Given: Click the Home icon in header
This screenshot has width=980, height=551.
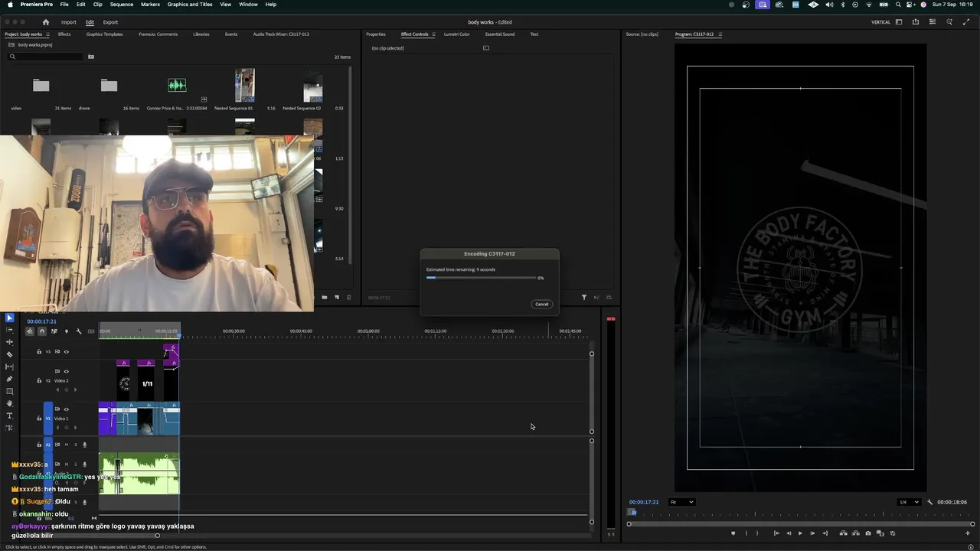Looking at the screenshot, I should coord(46,22).
